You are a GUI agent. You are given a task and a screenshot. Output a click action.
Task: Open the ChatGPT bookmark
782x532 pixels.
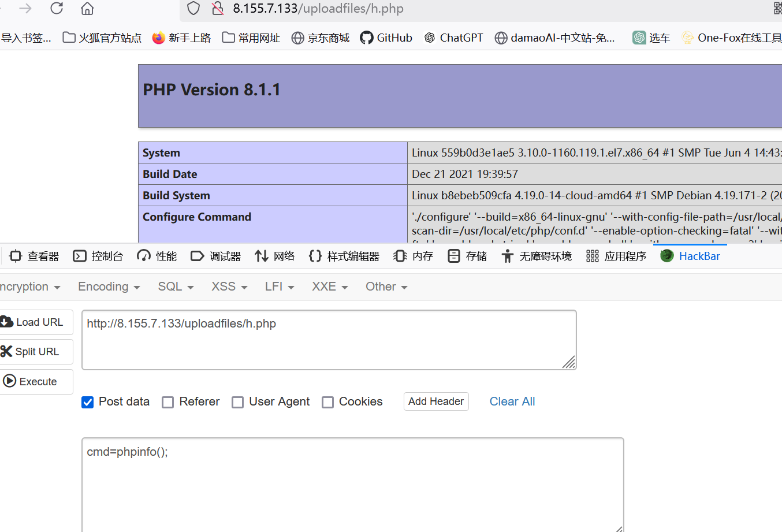[x=453, y=38]
